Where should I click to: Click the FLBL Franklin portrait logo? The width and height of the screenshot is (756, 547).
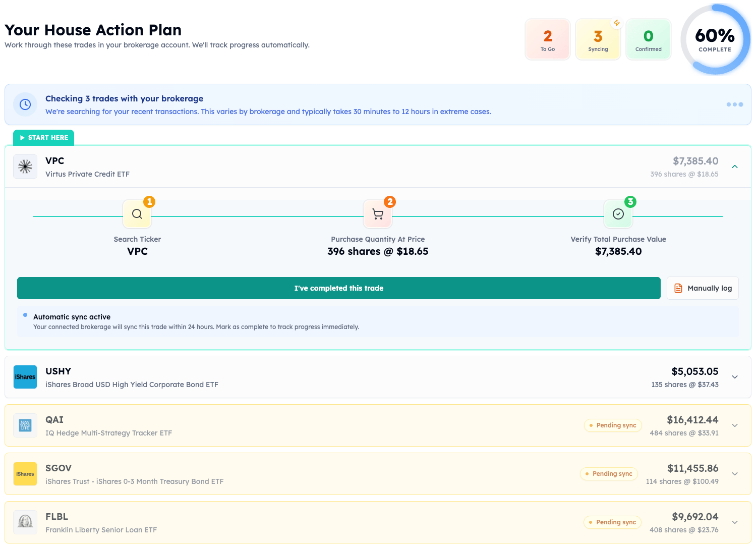[25, 522]
